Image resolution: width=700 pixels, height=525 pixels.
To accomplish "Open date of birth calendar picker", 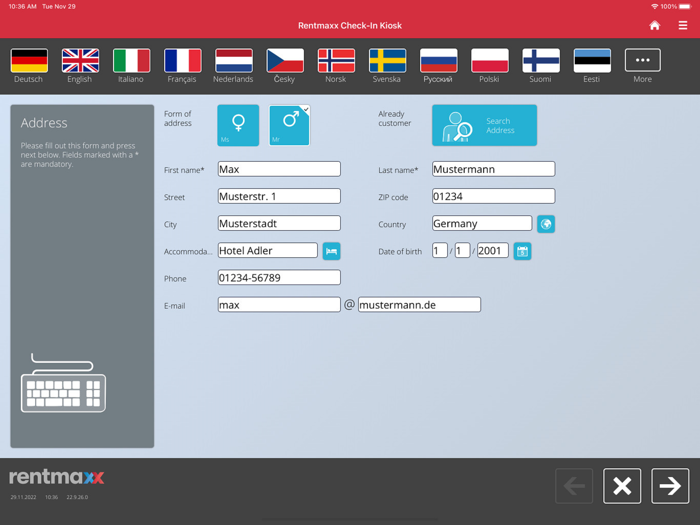I will click(522, 251).
